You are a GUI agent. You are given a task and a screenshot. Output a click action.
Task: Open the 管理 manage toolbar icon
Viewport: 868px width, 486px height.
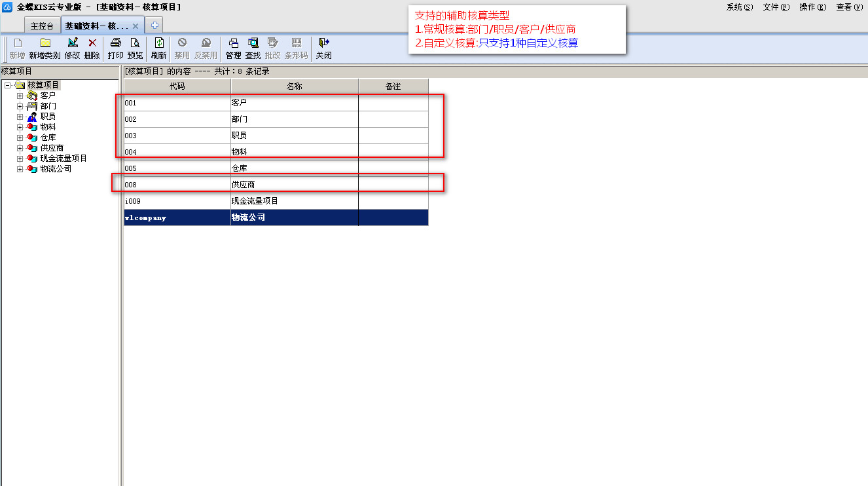[x=233, y=43]
